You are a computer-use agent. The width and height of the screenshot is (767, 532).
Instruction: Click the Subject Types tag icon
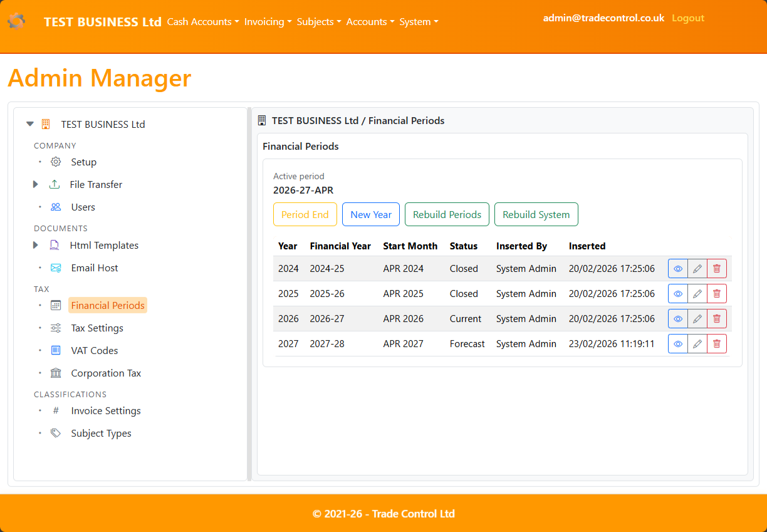pos(55,433)
